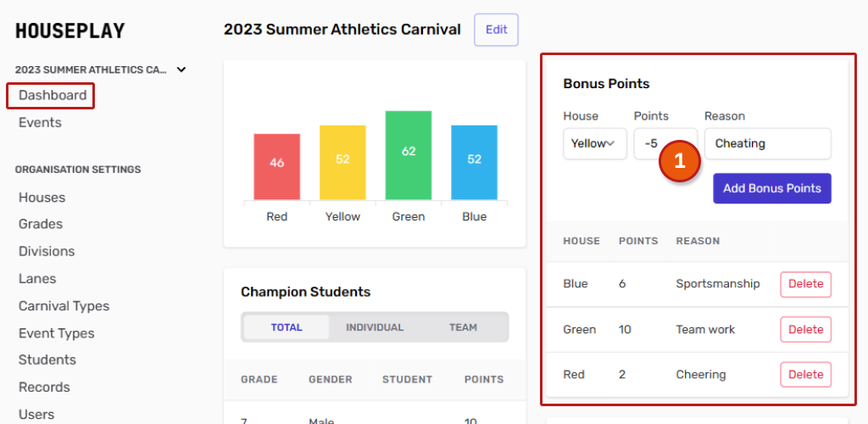The width and height of the screenshot is (868, 424).
Task: Click the Reason field containing Cheating
Action: point(767,143)
